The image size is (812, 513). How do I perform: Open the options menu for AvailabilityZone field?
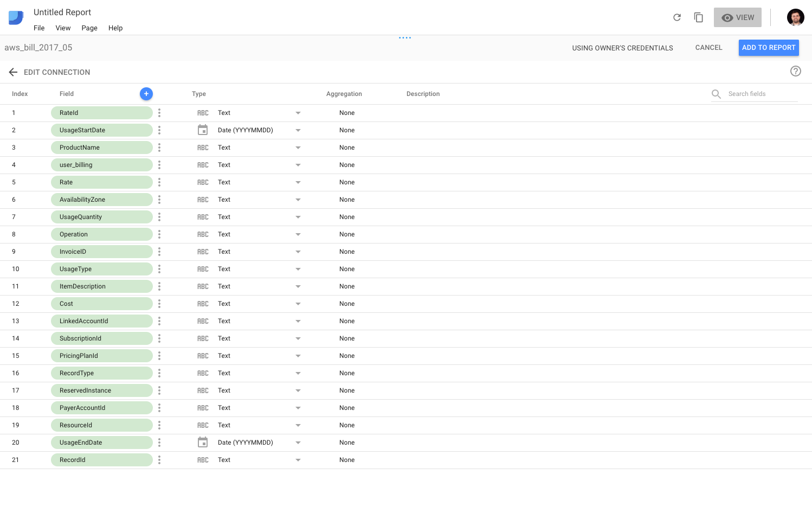[159, 200]
